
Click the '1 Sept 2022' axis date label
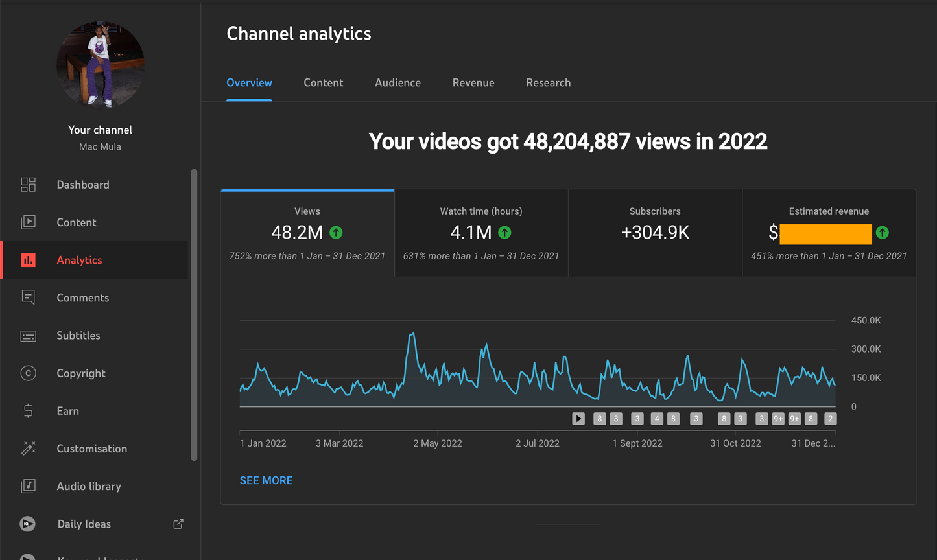click(x=637, y=443)
